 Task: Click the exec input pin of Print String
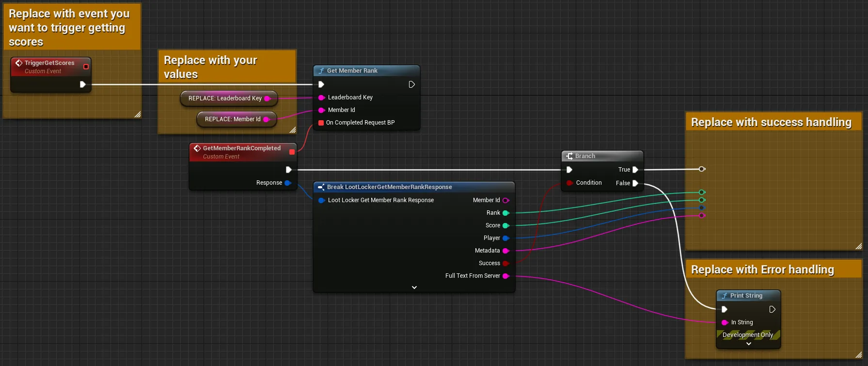tap(725, 309)
